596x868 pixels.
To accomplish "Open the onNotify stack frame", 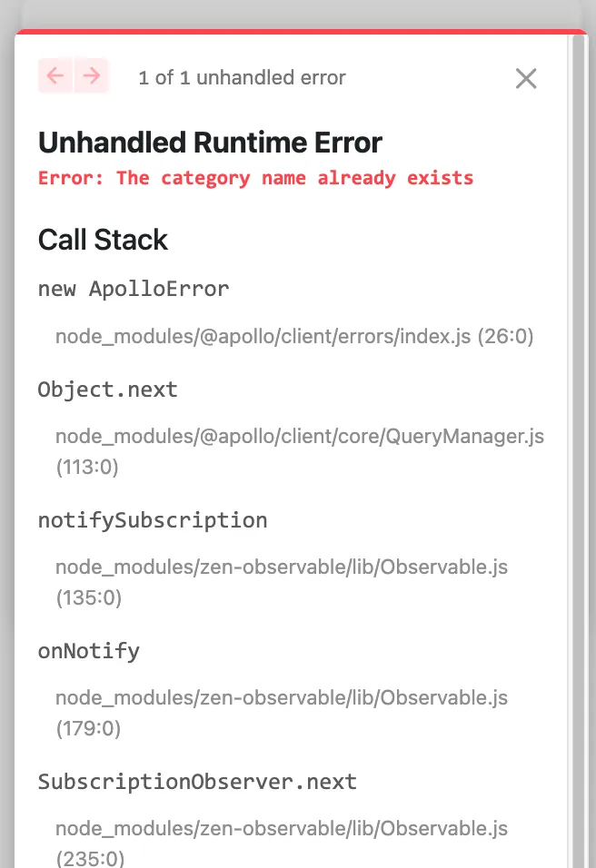I will [88, 652].
